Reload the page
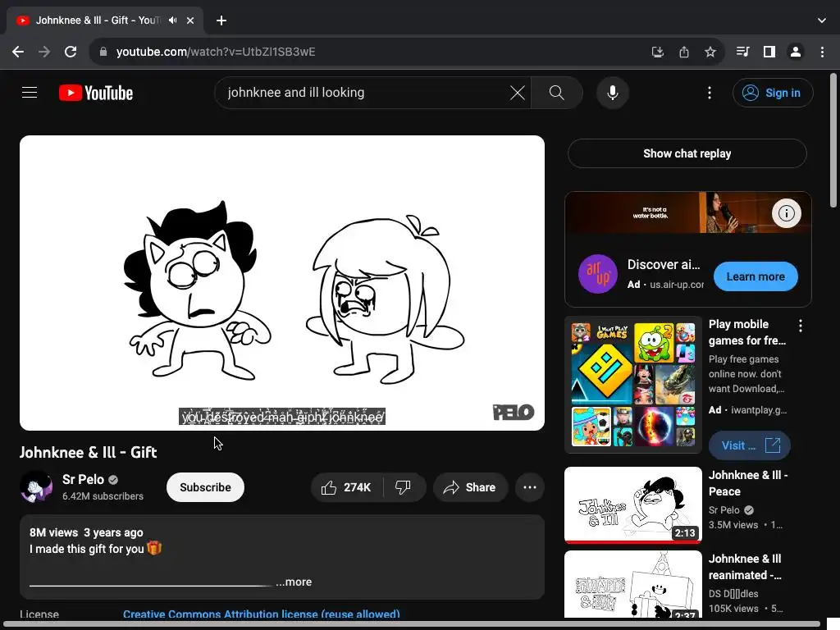The width and height of the screenshot is (840, 630). 71,52
